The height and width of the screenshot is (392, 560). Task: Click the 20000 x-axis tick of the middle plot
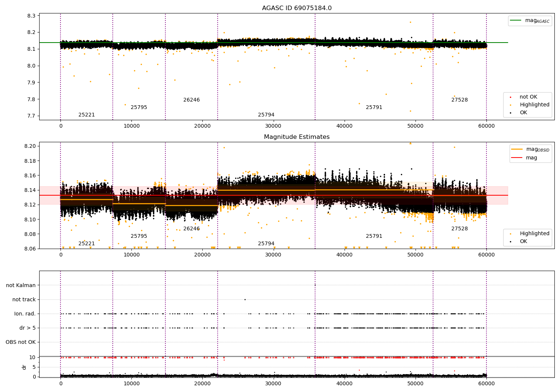pos(202,255)
